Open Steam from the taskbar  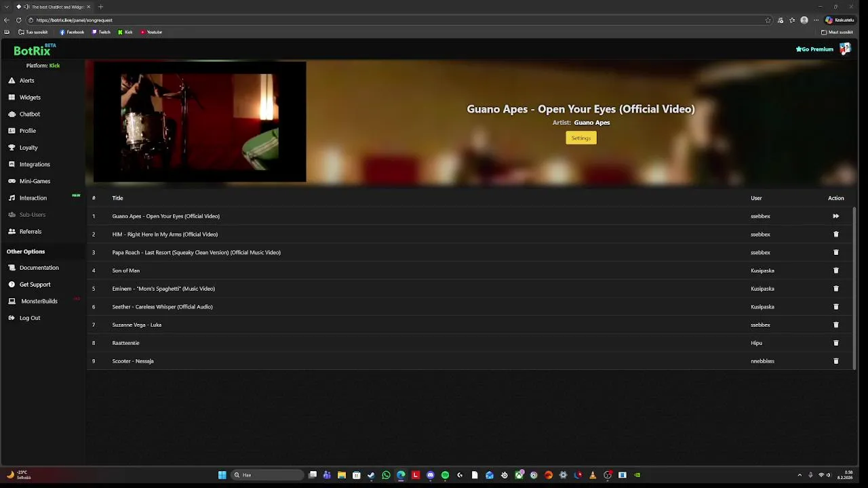(x=371, y=475)
